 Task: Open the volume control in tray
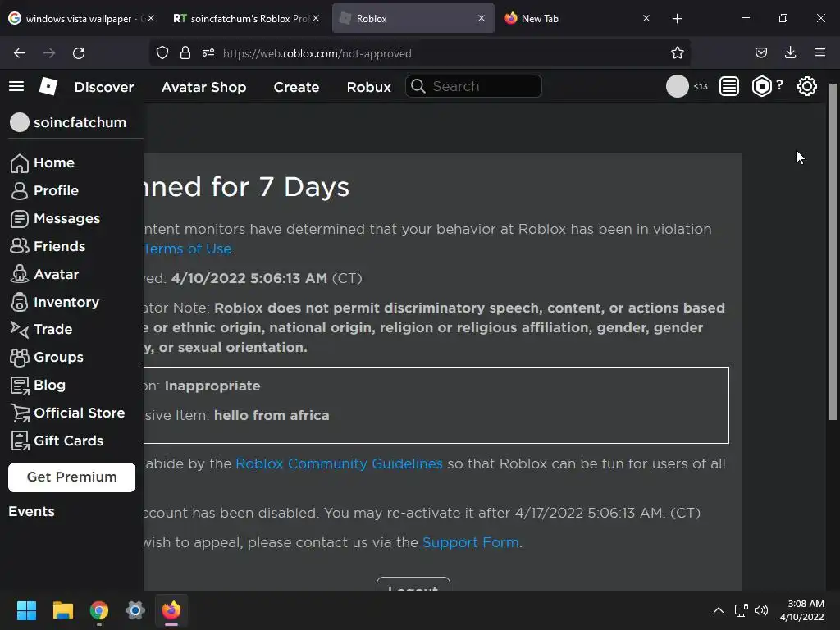point(761,610)
